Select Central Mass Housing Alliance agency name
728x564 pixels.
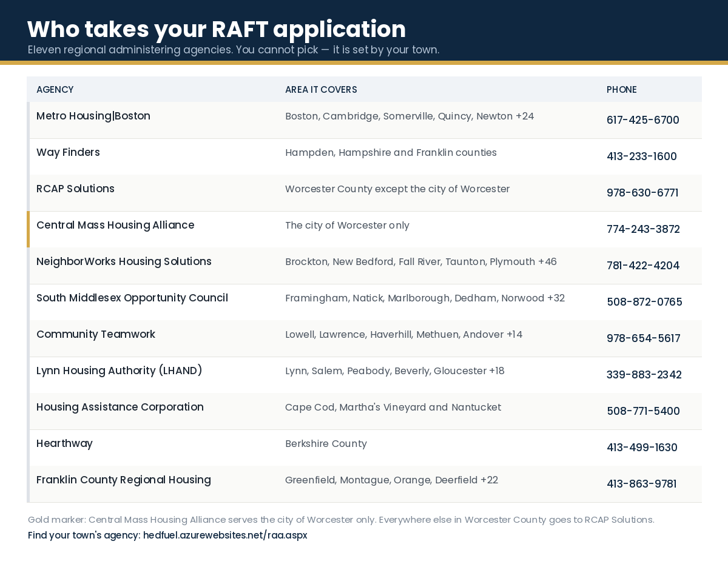tap(115, 225)
